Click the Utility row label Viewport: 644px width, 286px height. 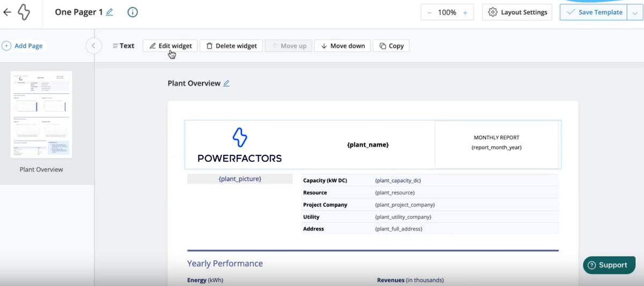point(311,217)
